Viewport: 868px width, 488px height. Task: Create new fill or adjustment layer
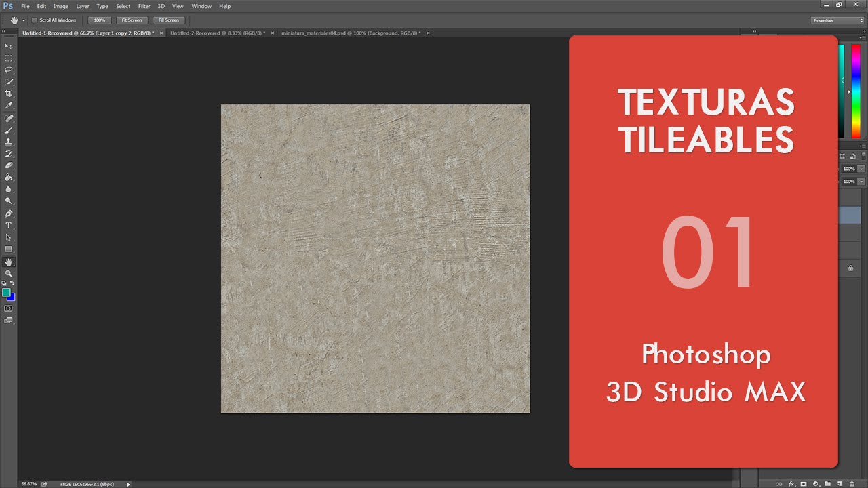816,484
